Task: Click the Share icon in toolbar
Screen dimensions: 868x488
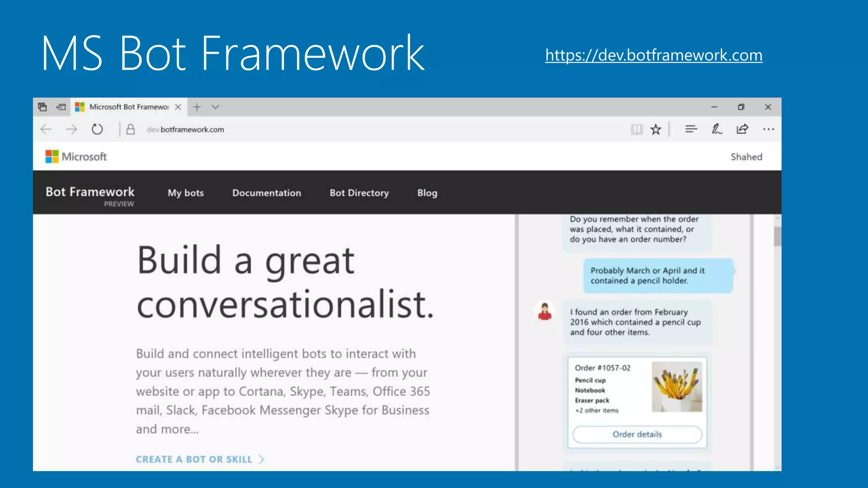Action: point(742,129)
